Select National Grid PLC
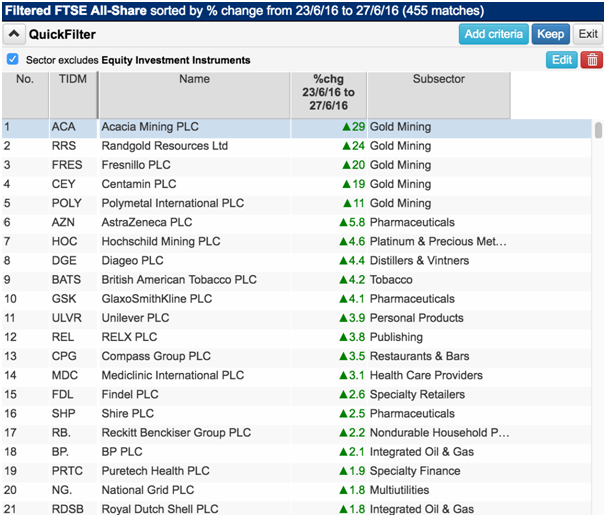 (x=148, y=490)
